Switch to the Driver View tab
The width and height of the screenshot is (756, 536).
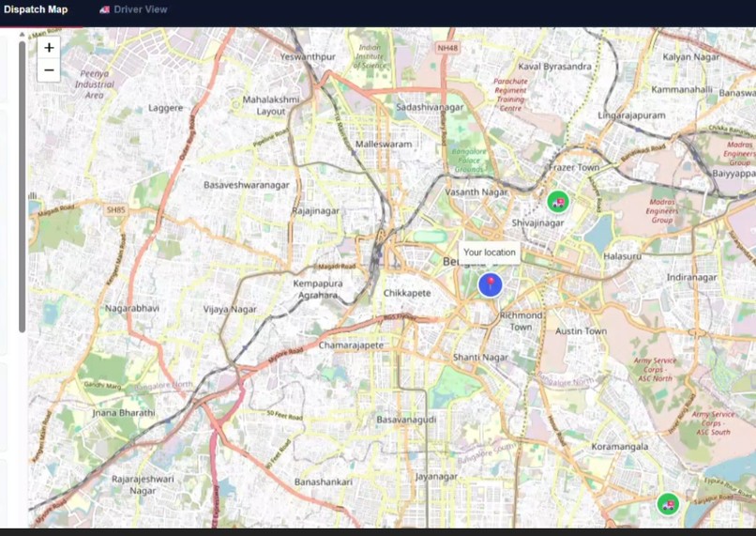141,9
